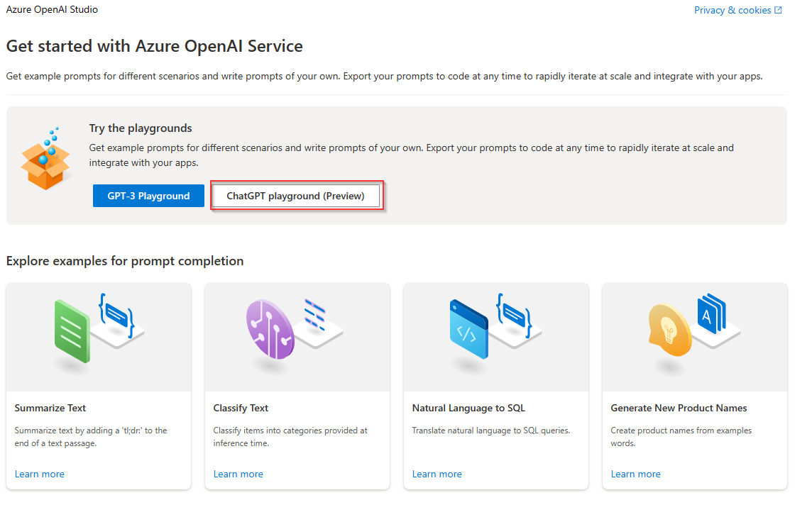Image resolution: width=812 pixels, height=522 pixels.
Task: Select the Generate New Product Names card
Action: (694, 387)
